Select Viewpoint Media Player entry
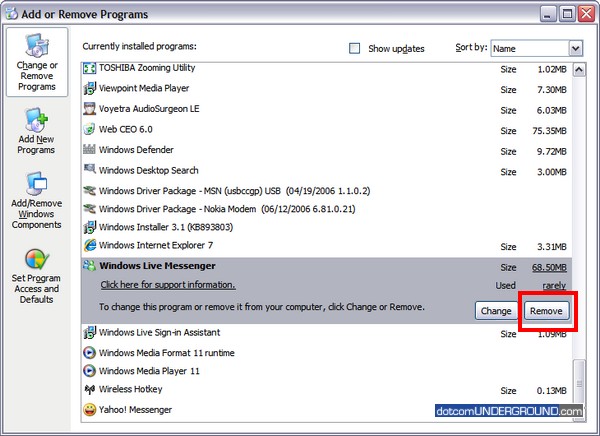The image size is (600, 436). [x=326, y=89]
